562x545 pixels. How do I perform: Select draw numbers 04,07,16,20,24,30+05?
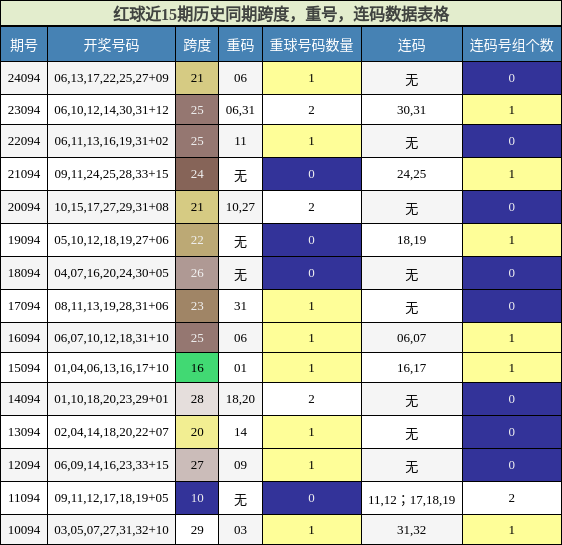[x=111, y=273]
